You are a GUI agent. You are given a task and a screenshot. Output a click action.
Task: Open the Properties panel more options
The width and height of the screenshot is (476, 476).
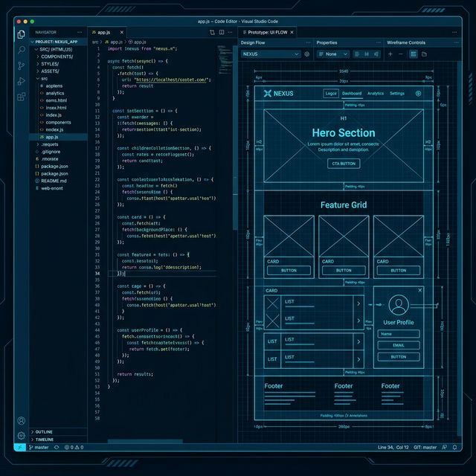coord(379,42)
